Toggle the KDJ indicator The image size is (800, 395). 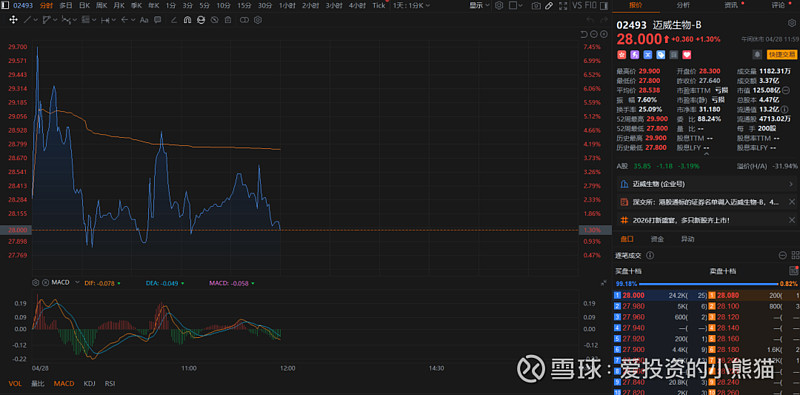click(x=89, y=383)
